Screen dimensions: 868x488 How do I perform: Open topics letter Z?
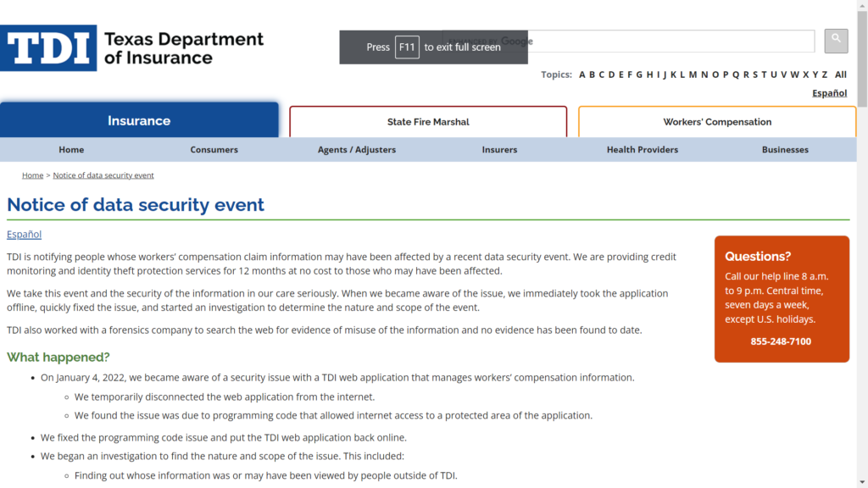tap(824, 75)
